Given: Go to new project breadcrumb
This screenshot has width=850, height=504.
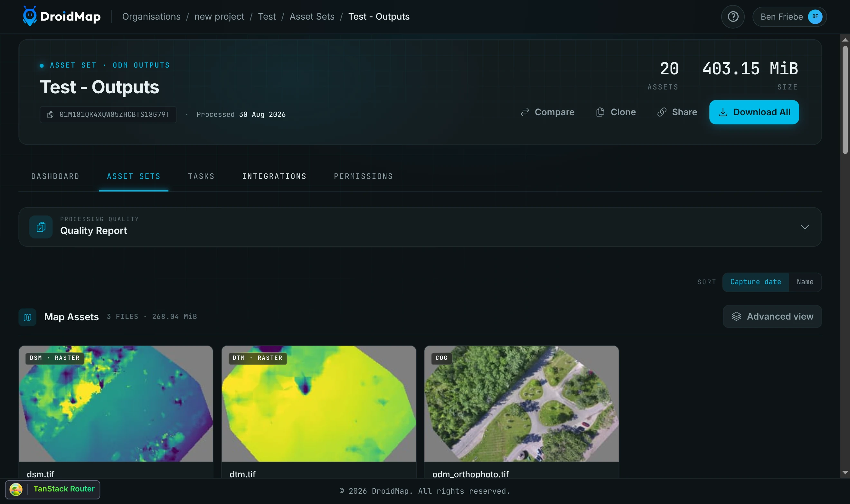Looking at the screenshot, I should pos(219,16).
